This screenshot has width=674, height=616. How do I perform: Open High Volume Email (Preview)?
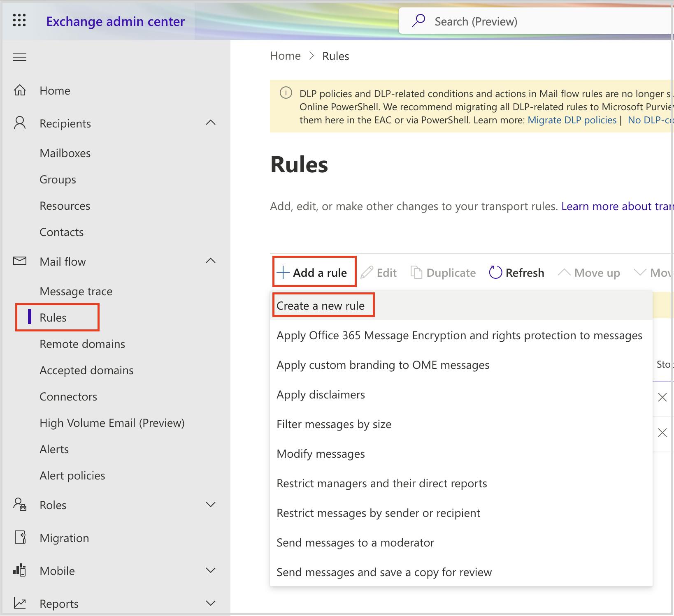click(x=112, y=423)
